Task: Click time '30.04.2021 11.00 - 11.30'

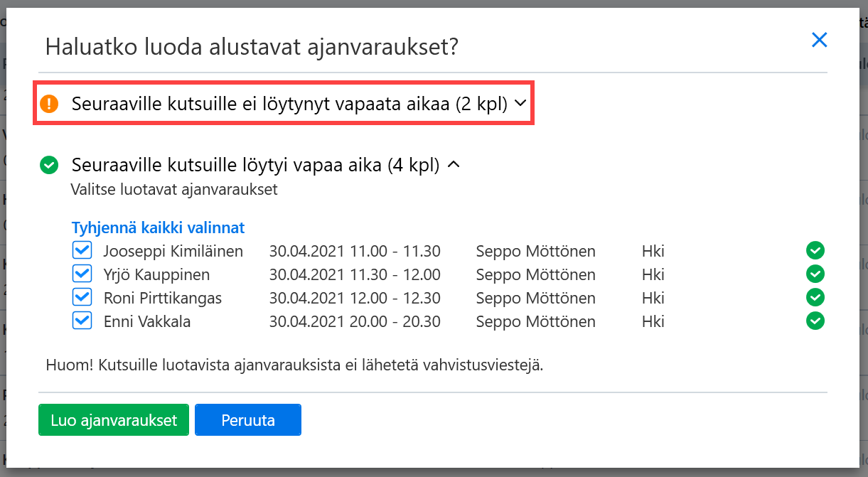Action: 355,251
